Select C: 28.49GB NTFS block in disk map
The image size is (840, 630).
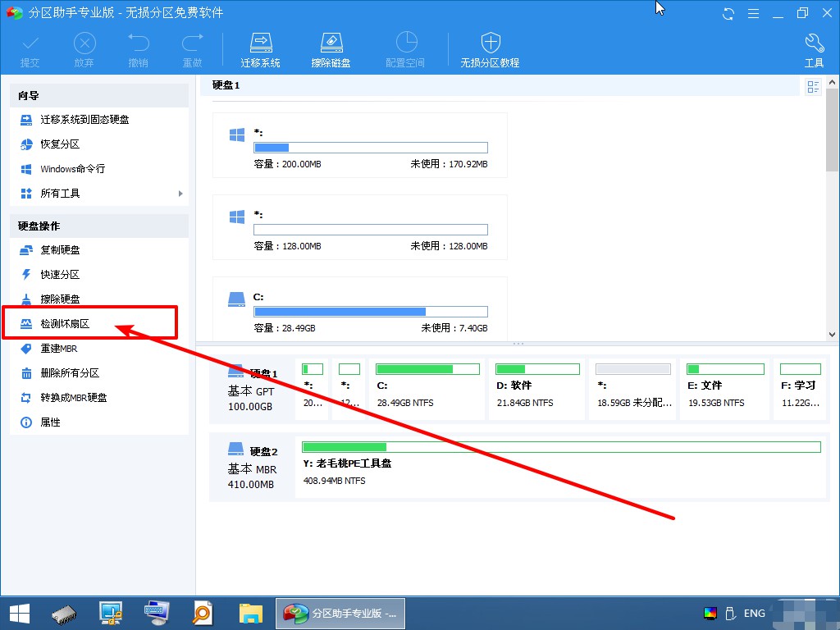click(x=427, y=389)
